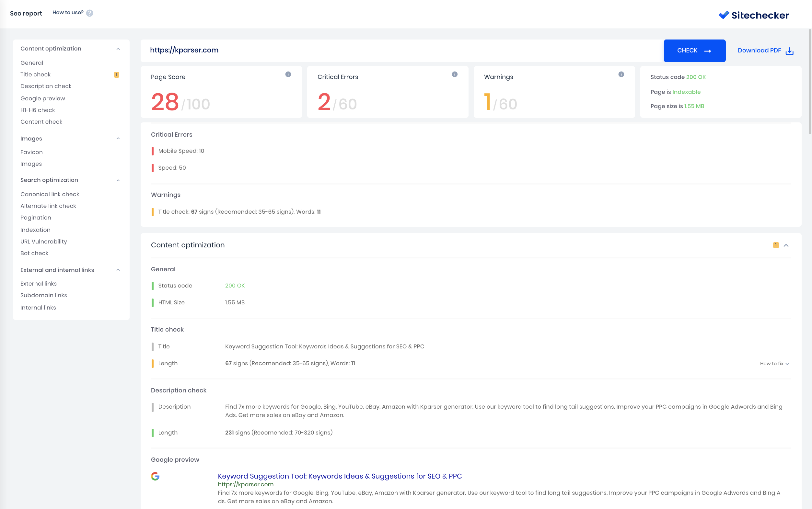Click the How to use? link

pos(68,13)
